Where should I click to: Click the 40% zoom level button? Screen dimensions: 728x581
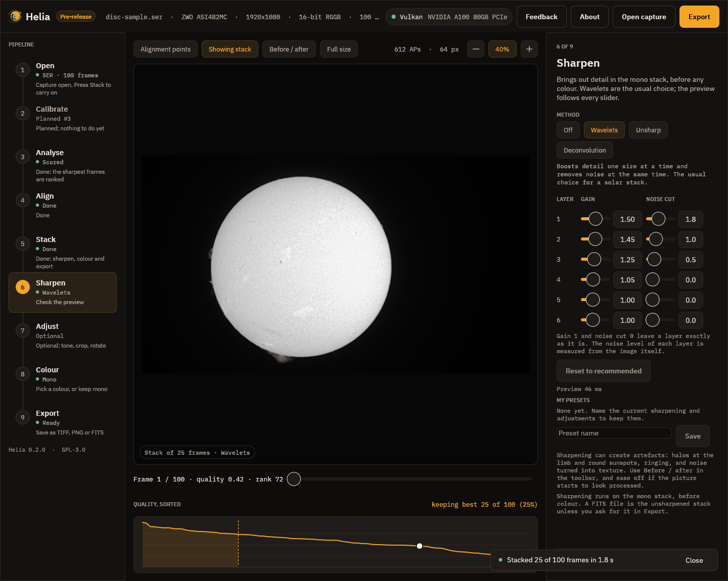(502, 49)
